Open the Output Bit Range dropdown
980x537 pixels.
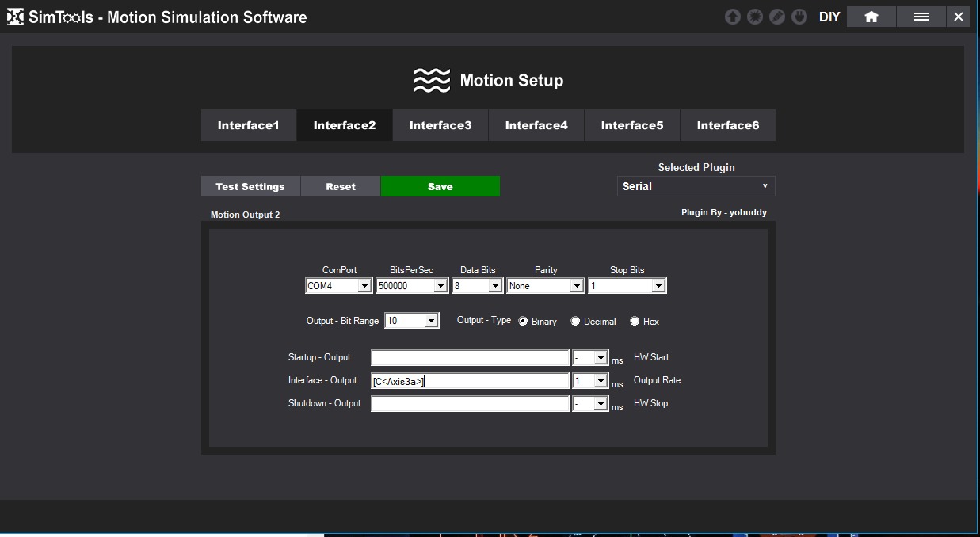click(412, 321)
